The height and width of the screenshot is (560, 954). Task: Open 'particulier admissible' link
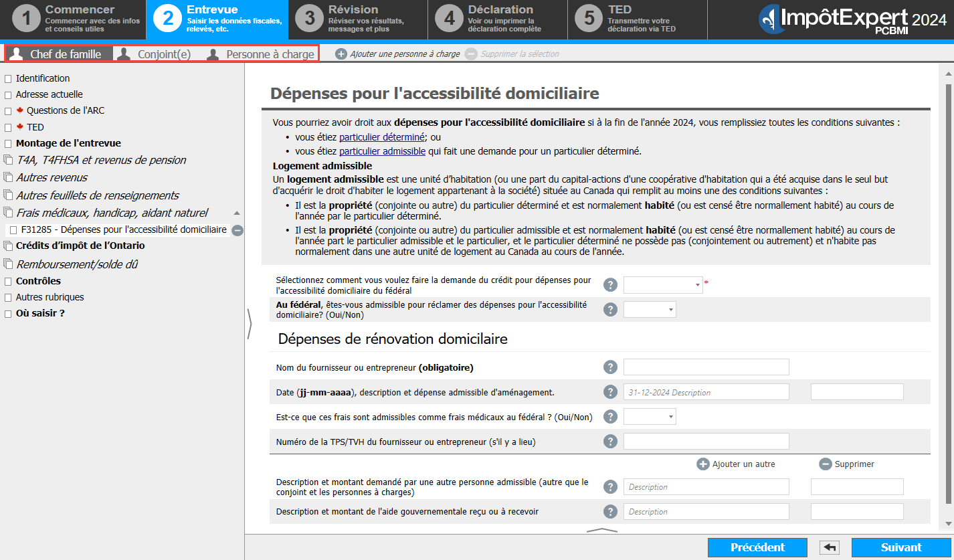[x=382, y=151]
